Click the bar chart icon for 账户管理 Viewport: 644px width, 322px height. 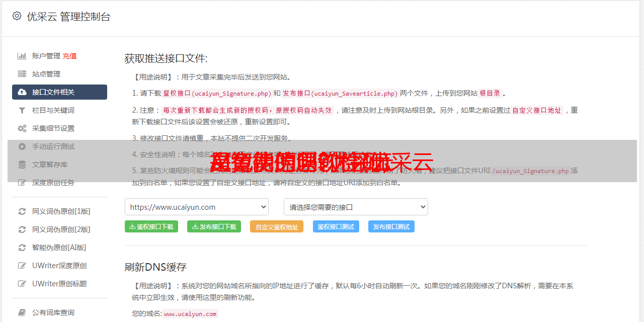coord(22,56)
